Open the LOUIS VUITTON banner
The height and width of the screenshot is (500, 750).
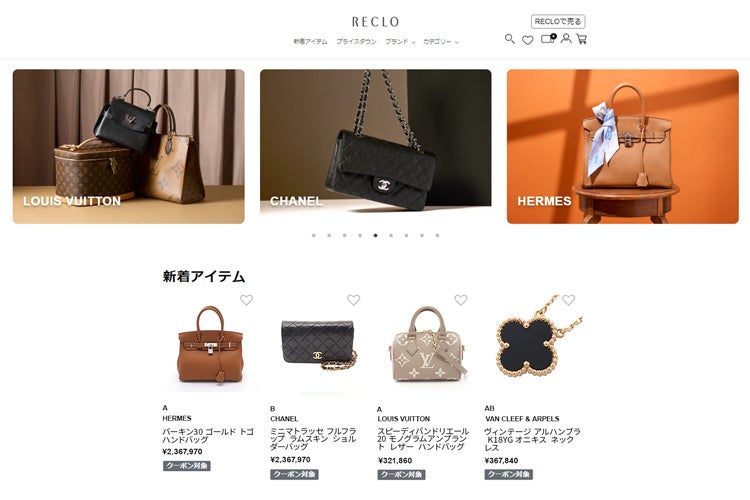(129, 146)
